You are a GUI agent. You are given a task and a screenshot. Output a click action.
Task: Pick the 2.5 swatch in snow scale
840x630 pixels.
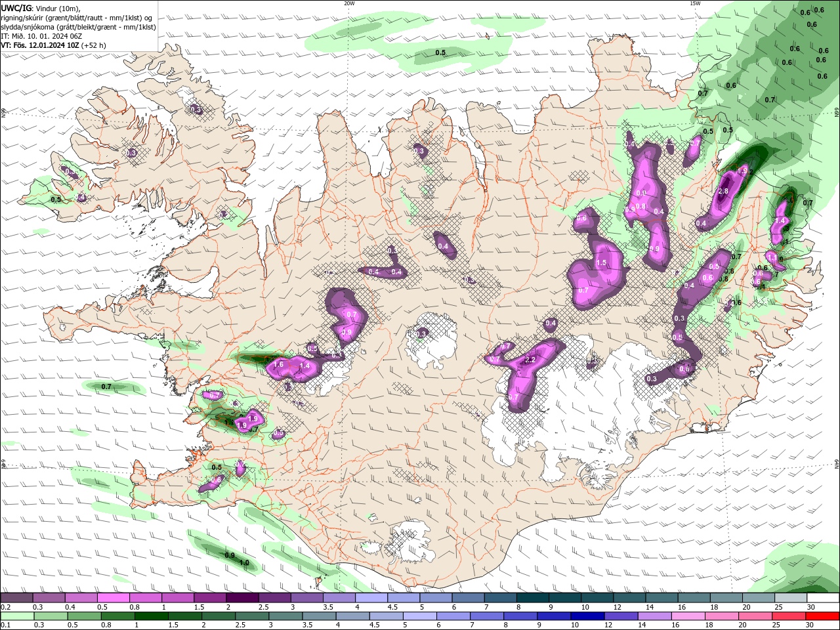(x=274, y=598)
